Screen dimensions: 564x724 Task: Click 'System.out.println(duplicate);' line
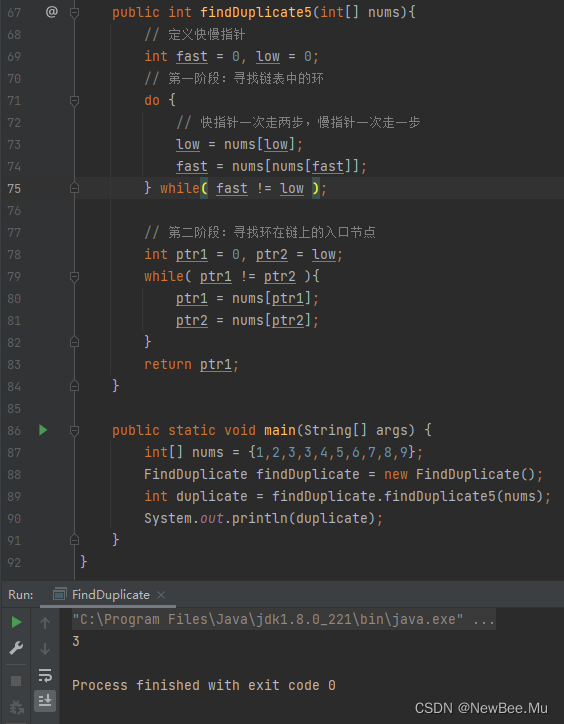tap(263, 519)
